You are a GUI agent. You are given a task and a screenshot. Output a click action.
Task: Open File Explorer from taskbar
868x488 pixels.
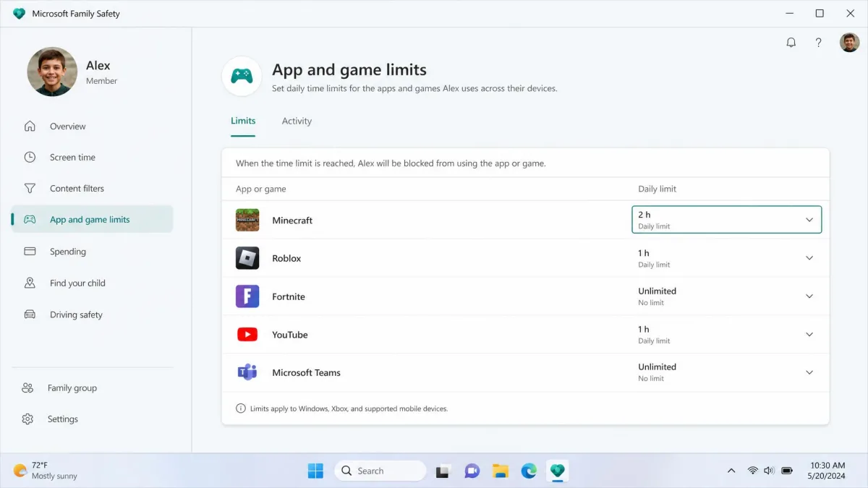[x=501, y=471]
